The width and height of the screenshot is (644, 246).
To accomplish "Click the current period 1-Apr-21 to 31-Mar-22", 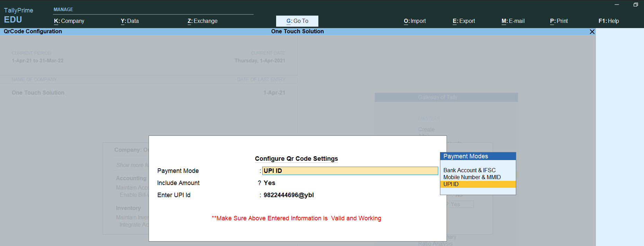I will pyautogui.click(x=37, y=61).
